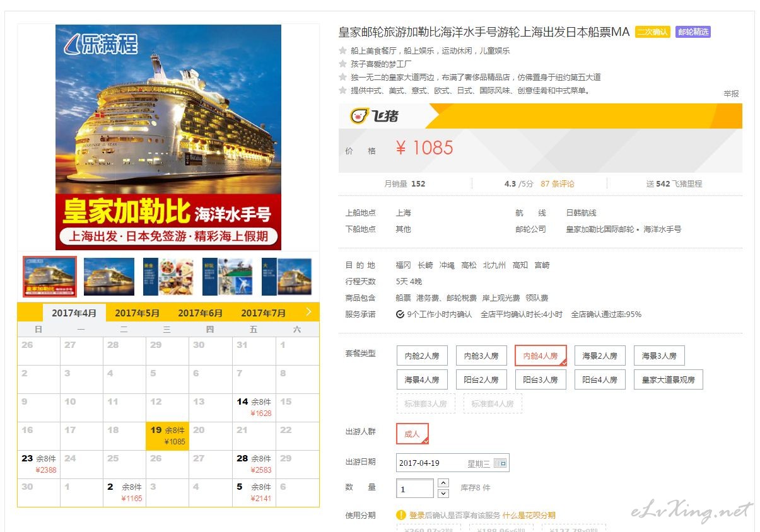This screenshot has height=532, width=760.
Task: Pick April 14 departure at ¥1628
Action: (x=254, y=407)
